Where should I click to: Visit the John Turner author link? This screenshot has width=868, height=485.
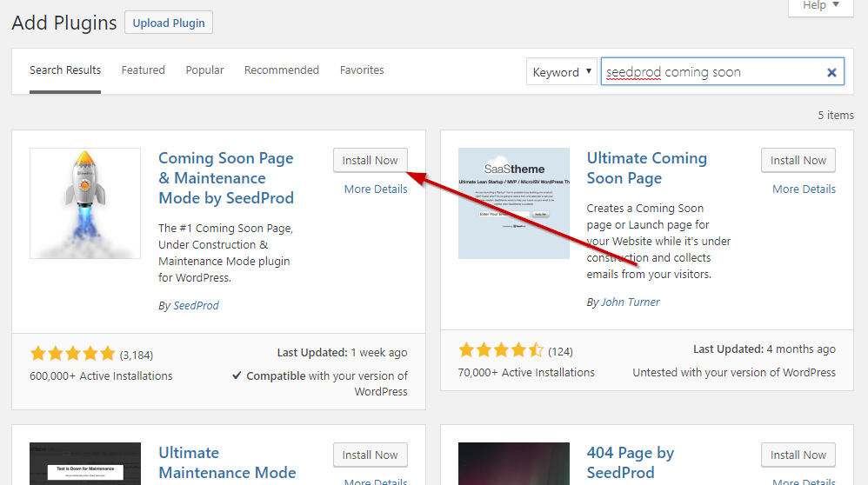(x=631, y=302)
